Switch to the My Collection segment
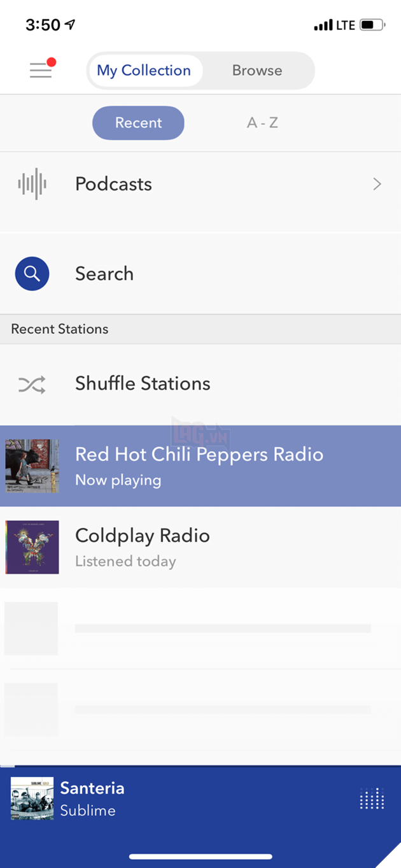401x868 pixels. (x=144, y=71)
